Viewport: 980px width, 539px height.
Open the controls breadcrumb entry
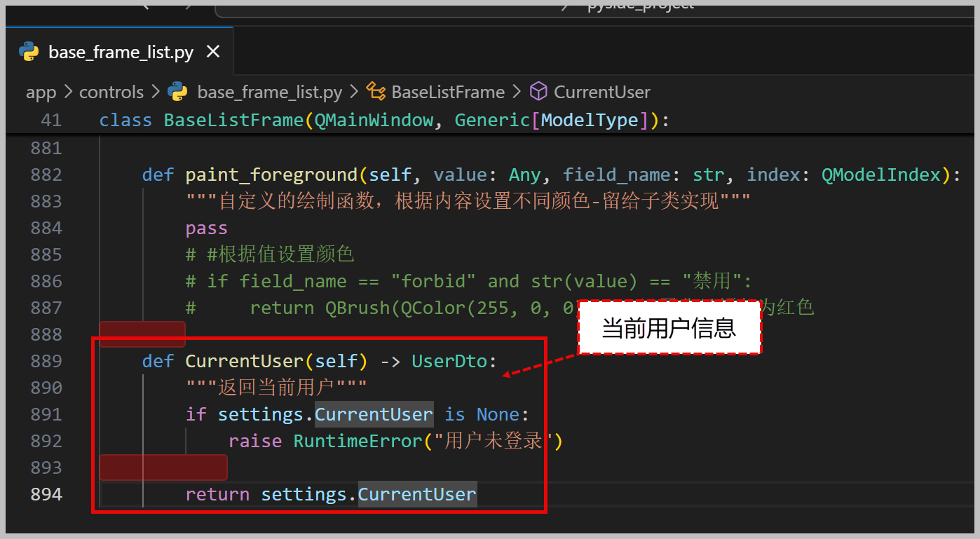point(111,92)
